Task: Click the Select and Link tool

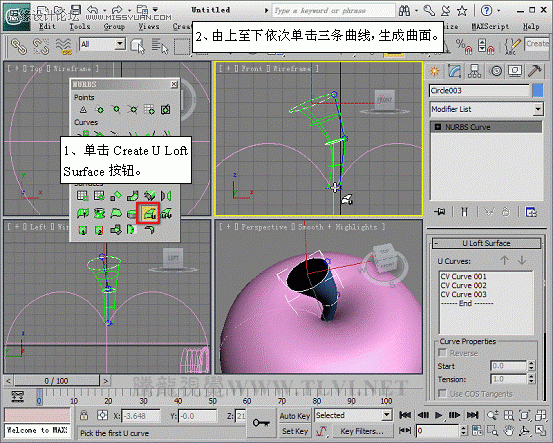Action: (19, 46)
